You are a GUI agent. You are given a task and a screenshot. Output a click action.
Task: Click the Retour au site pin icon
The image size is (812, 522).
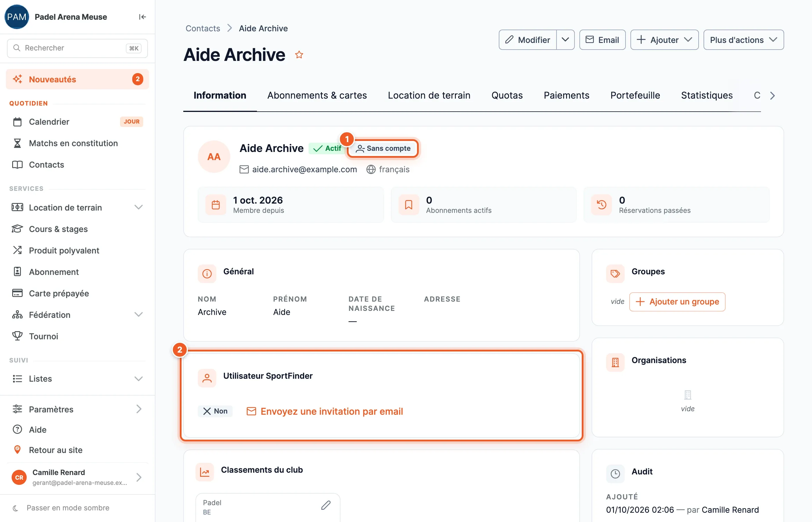[x=17, y=450]
